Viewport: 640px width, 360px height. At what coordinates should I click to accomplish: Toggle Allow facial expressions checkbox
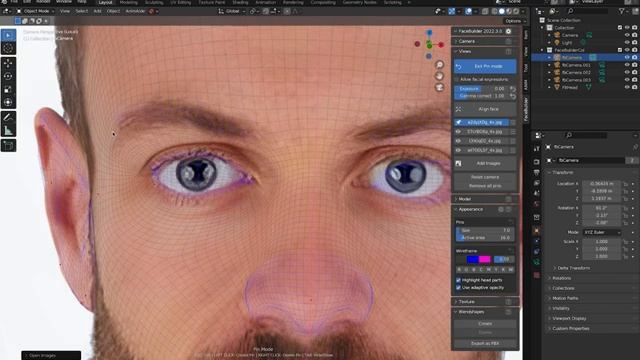point(457,80)
